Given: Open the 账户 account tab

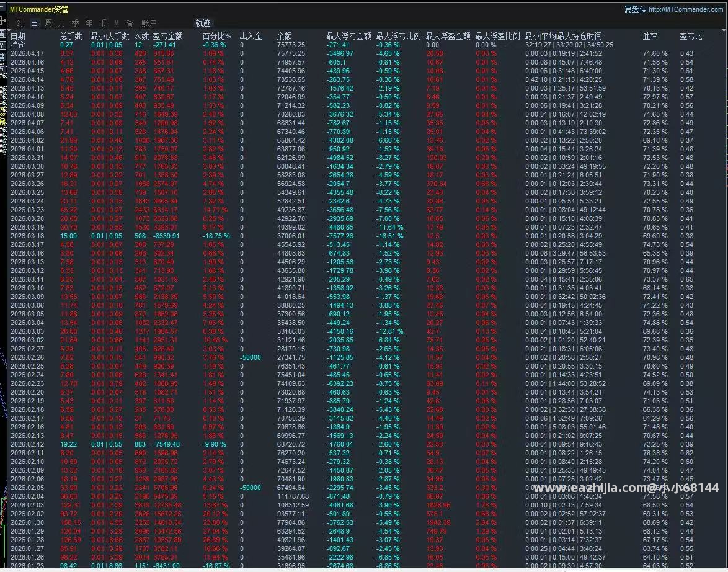Looking at the screenshot, I should [149, 23].
